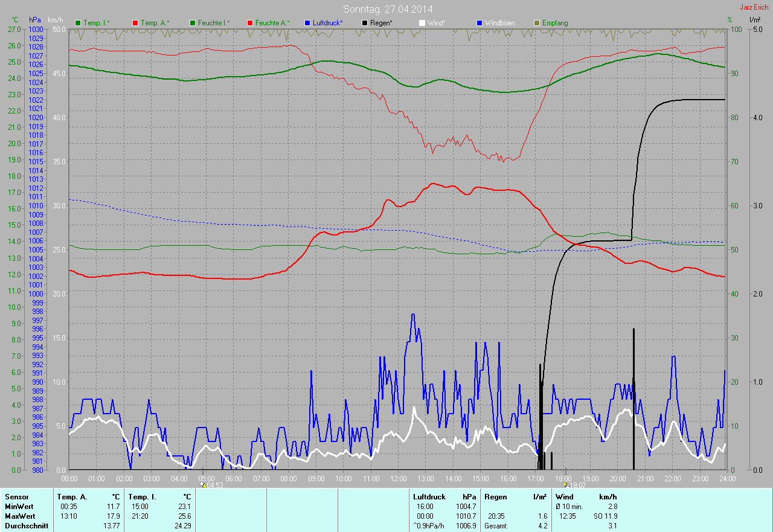Click the Temp. A. average value 13.77
This screenshot has width=773, height=532.
point(112,526)
